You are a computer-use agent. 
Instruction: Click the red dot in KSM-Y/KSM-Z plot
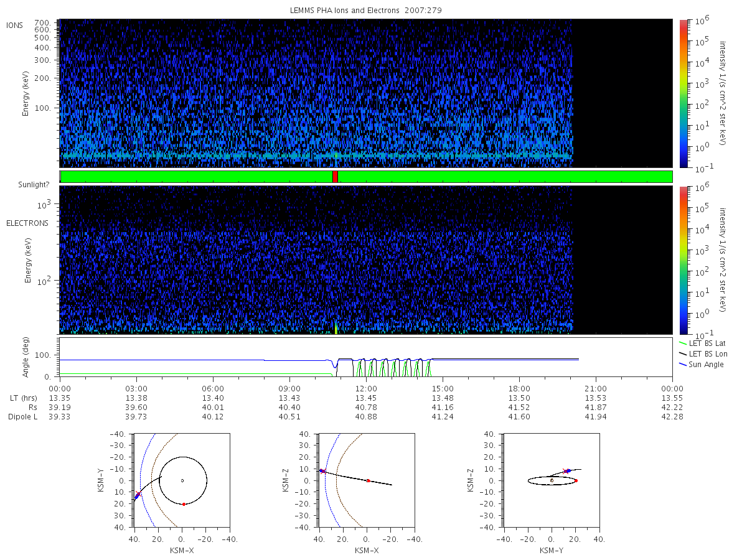point(576,480)
